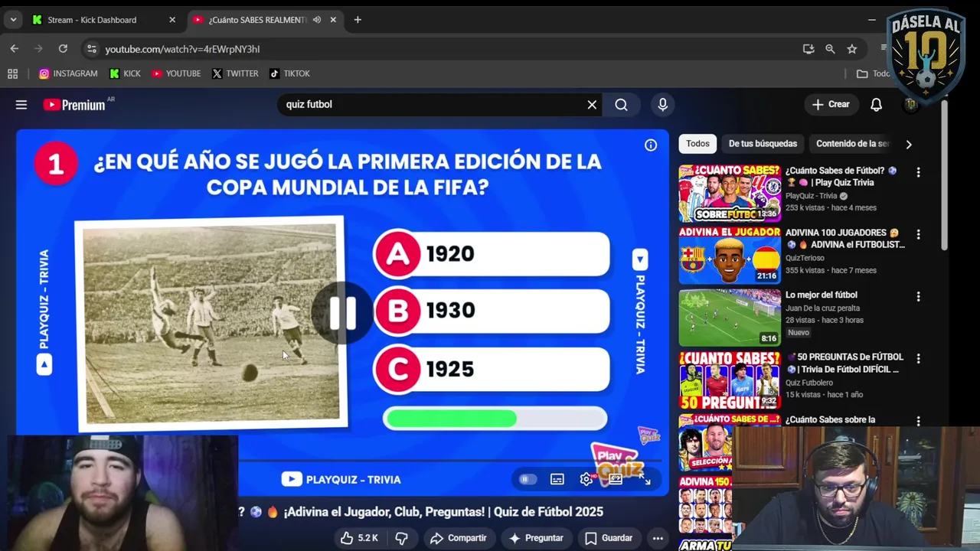Select the Todos filter chip
The image size is (980, 551).
[x=697, y=144]
